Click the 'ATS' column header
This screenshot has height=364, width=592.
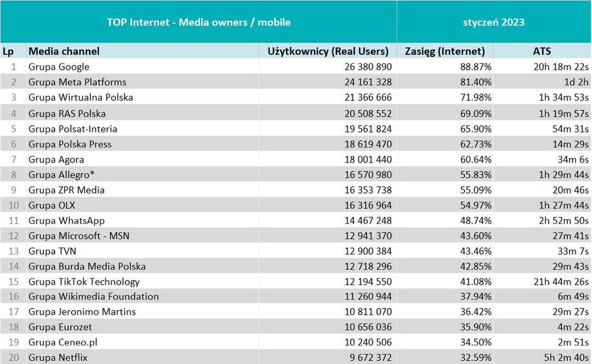pos(542,51)
